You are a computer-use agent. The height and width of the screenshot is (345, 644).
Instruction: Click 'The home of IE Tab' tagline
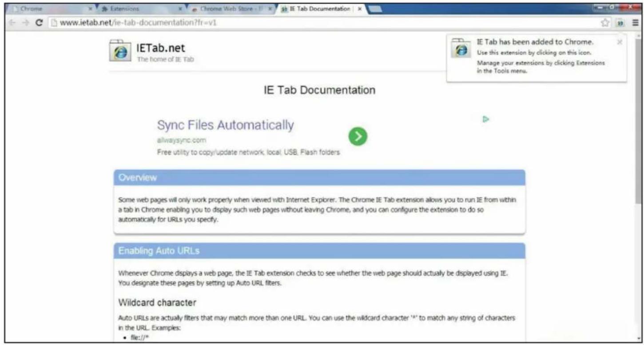165,60
